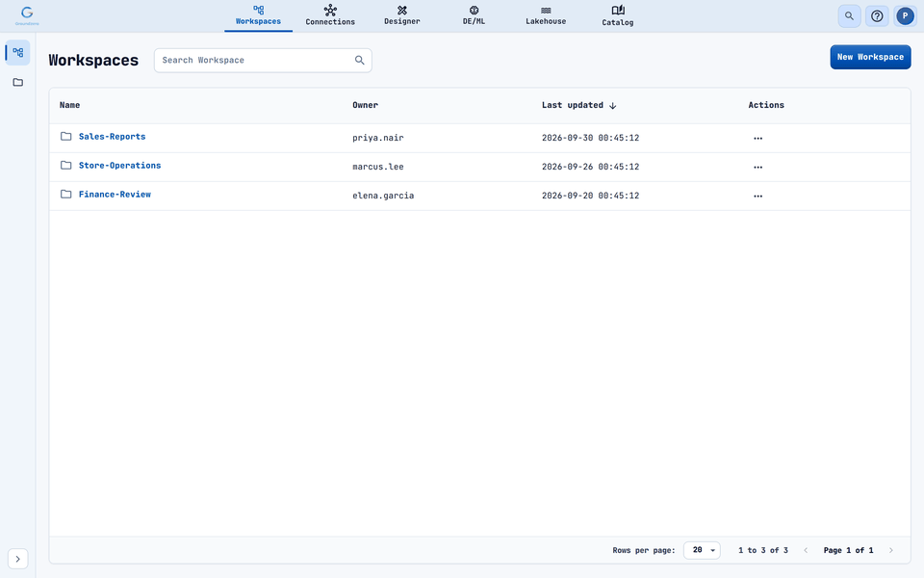Click the Groundzone logo icon
This screenshot has width=924, height=578.
(27, 15)
